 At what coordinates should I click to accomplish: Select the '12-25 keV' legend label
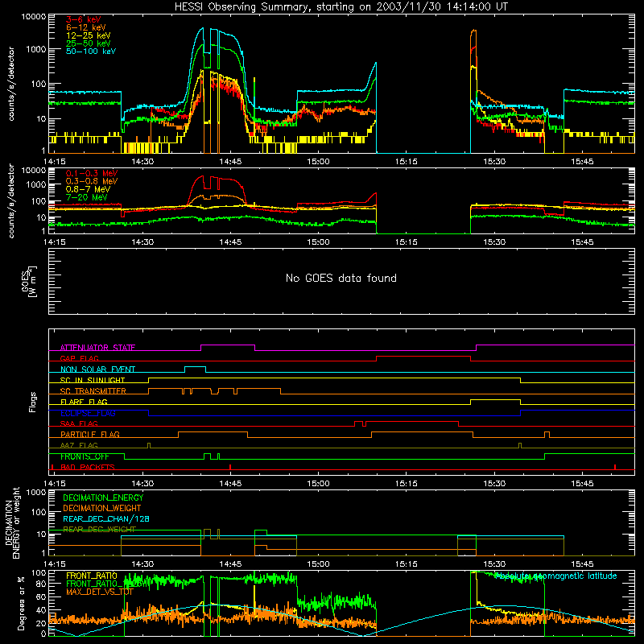[89, 35]
